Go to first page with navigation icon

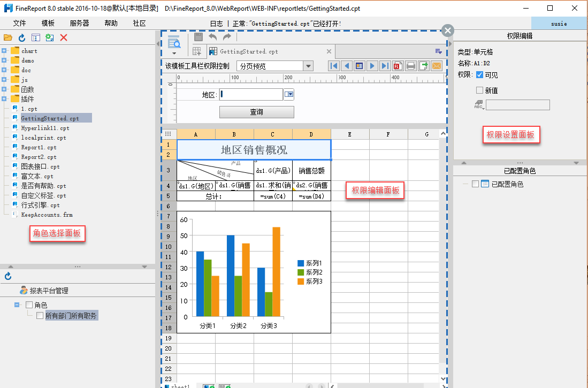click(x=334, y=66)
